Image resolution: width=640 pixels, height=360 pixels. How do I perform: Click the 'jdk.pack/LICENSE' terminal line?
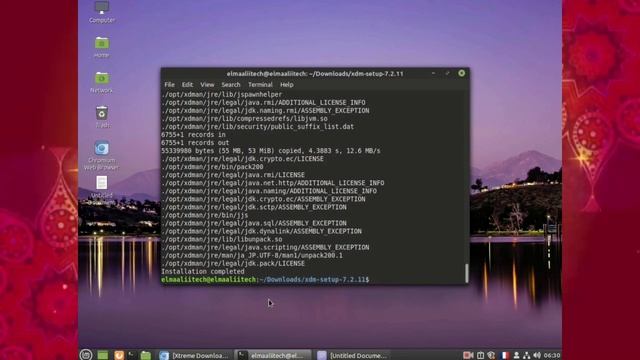pyautogui.click(x=233, y=263)
